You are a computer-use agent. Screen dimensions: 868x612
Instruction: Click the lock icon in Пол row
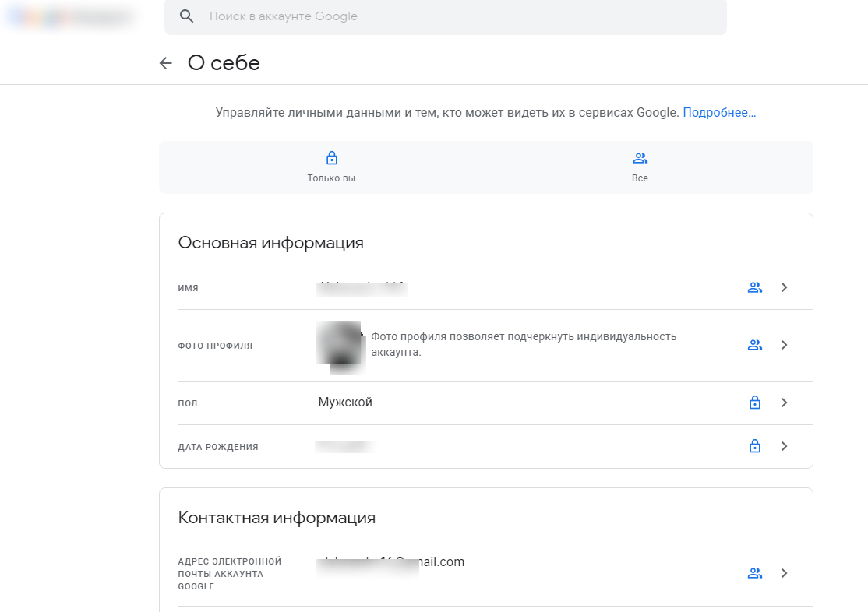pos(754,403)
